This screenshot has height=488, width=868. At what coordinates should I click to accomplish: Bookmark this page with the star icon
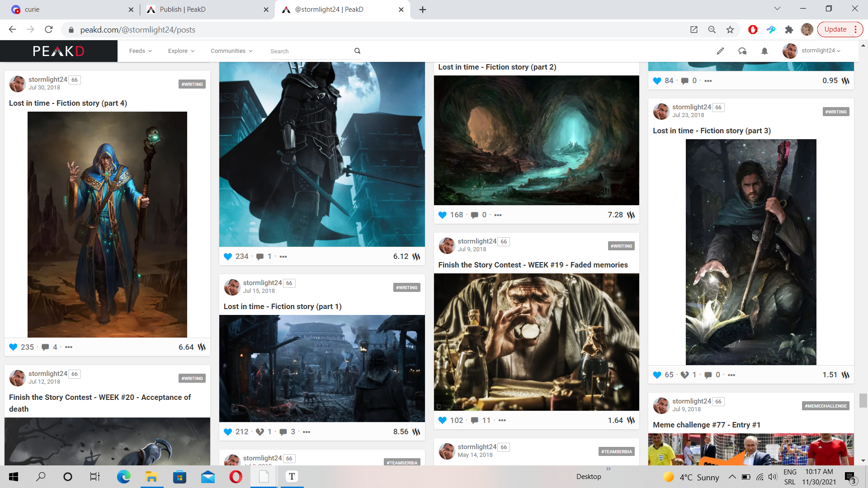(x=730, y=29)
